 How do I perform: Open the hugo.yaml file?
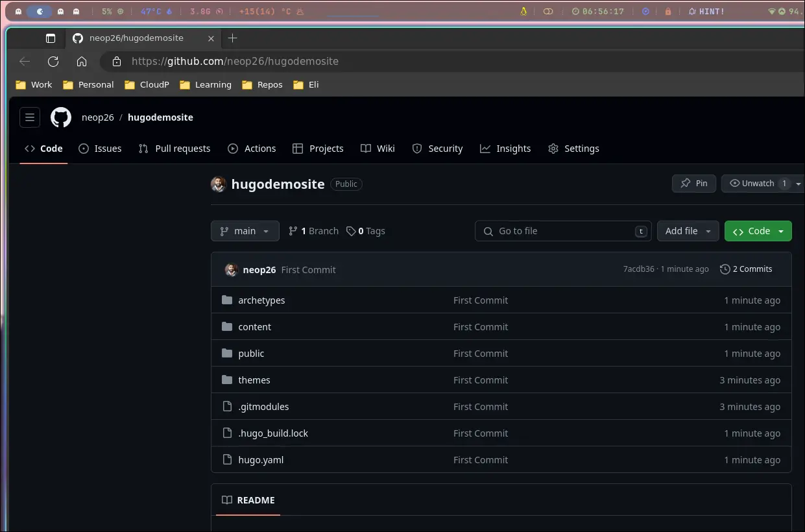261,460
